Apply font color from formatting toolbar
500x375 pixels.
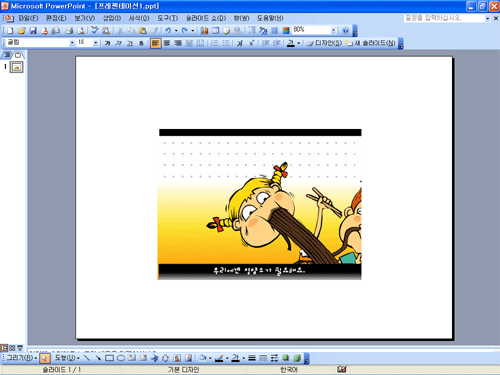pyautogui.click(x=291, y=43)
